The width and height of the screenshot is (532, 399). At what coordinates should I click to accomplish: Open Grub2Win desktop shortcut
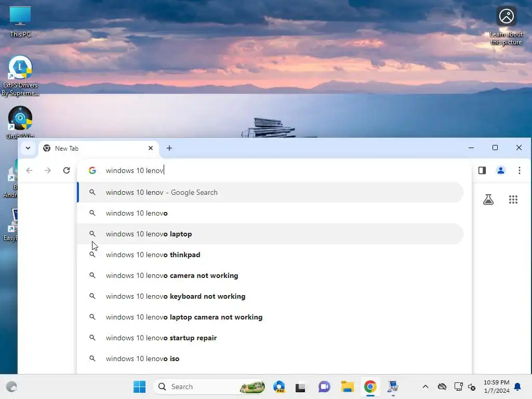pos(20,122)
